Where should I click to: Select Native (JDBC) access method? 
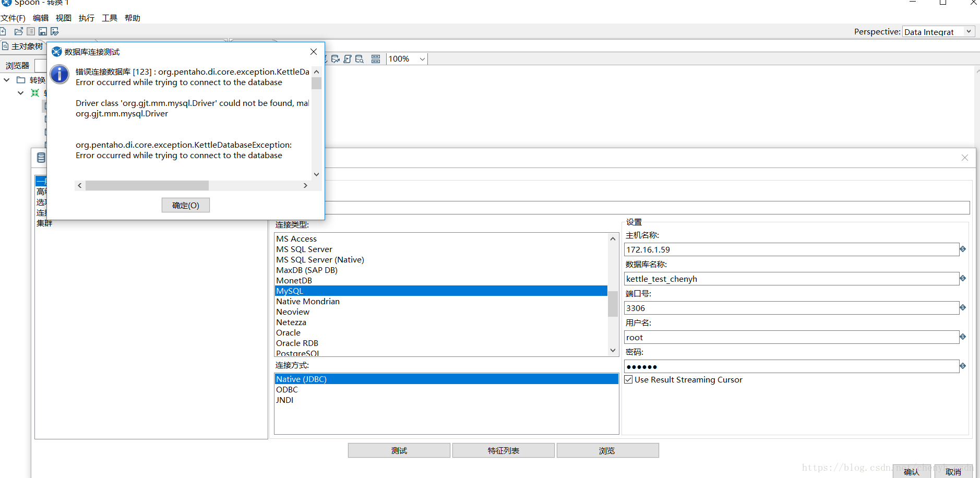click(x=446, y=379)
